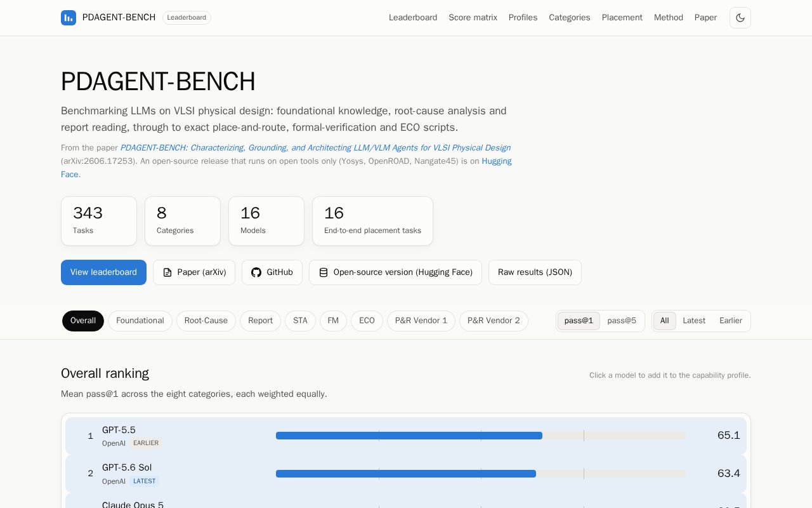The height and width of the screenshot is (508, 812).
Task: Click the EARLIER tag under GPT-5.5
Action: 146,443
